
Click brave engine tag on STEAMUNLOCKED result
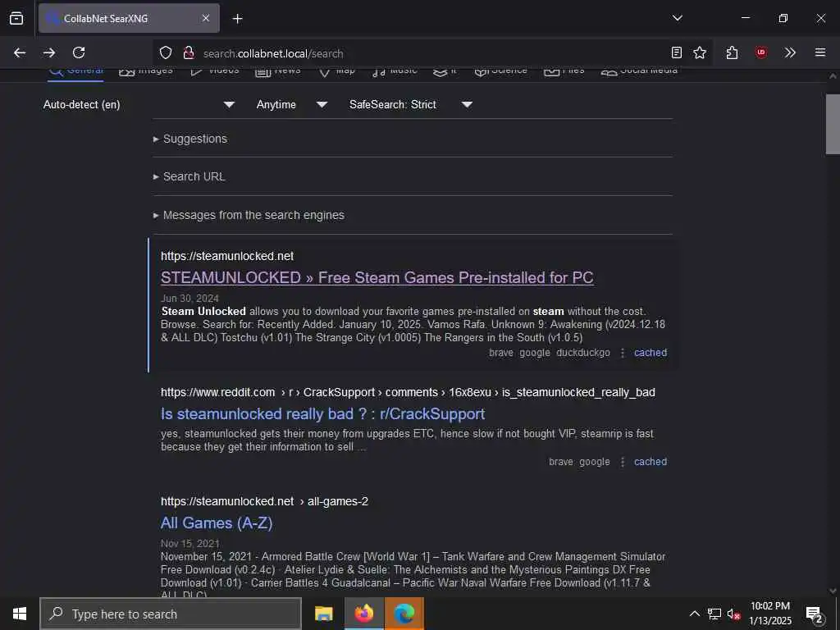pos(501,353)
